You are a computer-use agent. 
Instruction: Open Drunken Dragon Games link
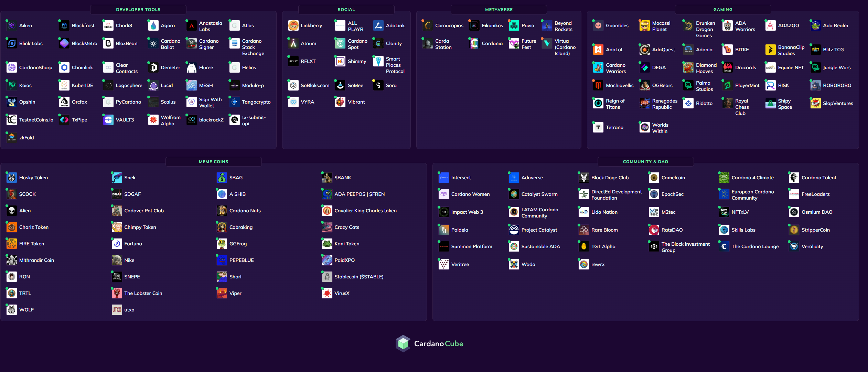pyautogui.click(x=705, y=29)
